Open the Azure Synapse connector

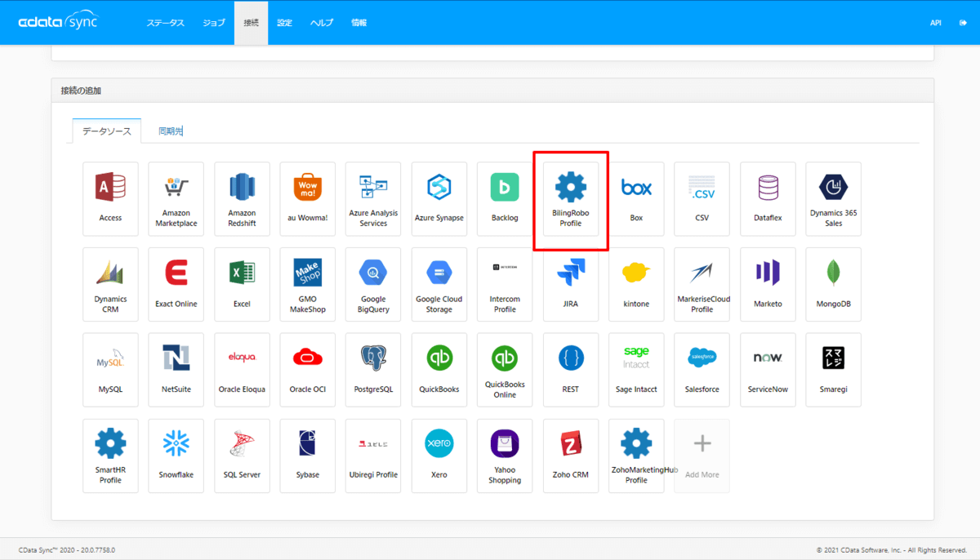coord(439,198)
